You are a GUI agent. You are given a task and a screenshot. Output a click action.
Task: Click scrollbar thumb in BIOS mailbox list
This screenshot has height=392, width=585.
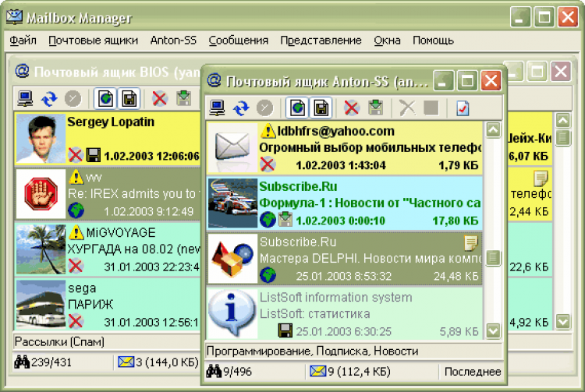[562, 137]
